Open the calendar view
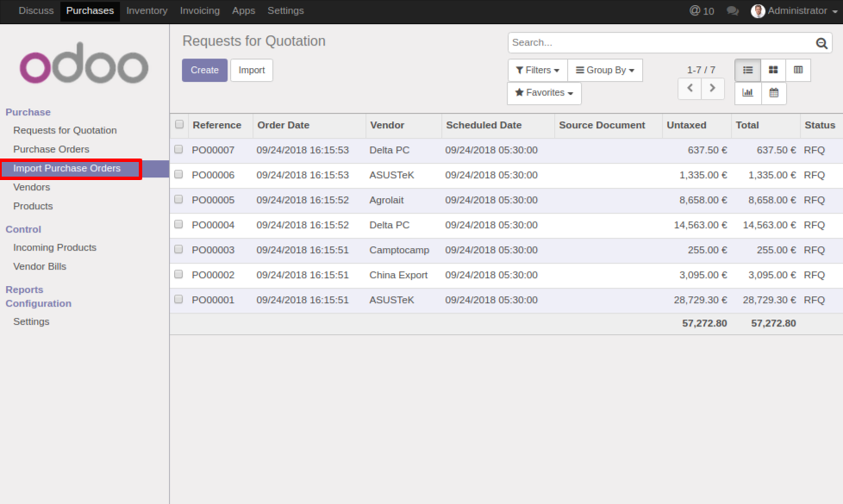 coord(773,93)
